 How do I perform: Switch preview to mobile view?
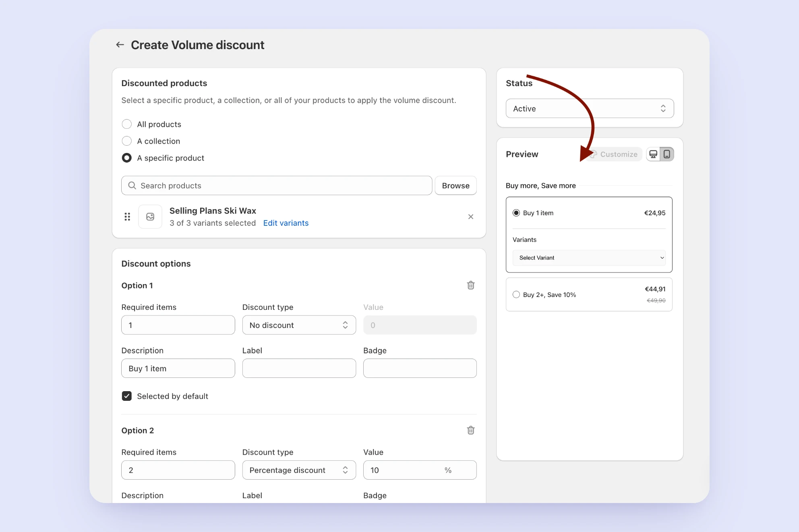667,154
